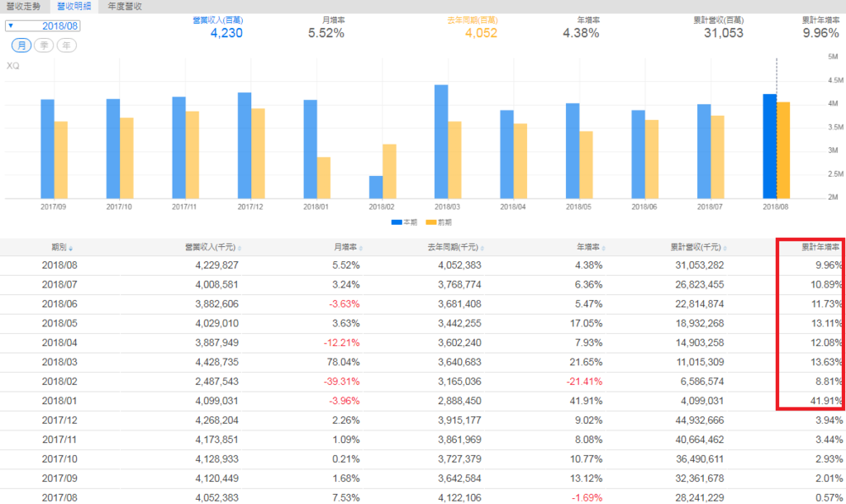Sort by 去年同期(千元) column
Screen dimensions: 846x504
click(455, 247)
